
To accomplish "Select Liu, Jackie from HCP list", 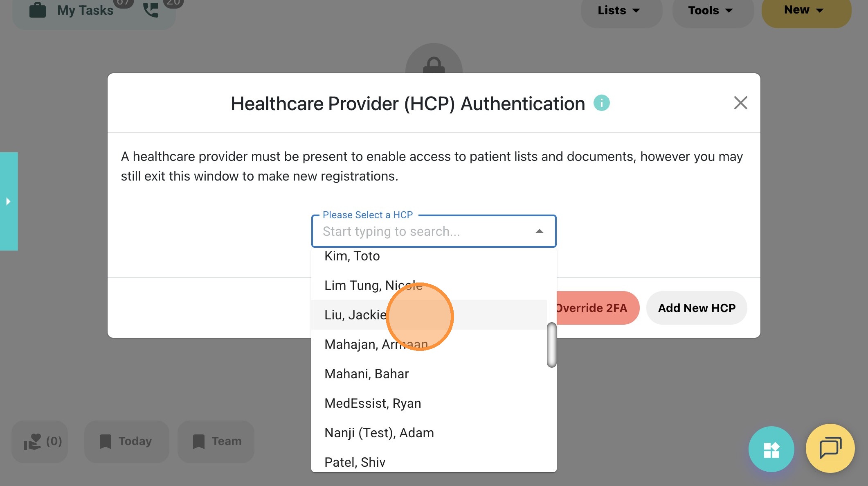I will [x=355, y=315].
